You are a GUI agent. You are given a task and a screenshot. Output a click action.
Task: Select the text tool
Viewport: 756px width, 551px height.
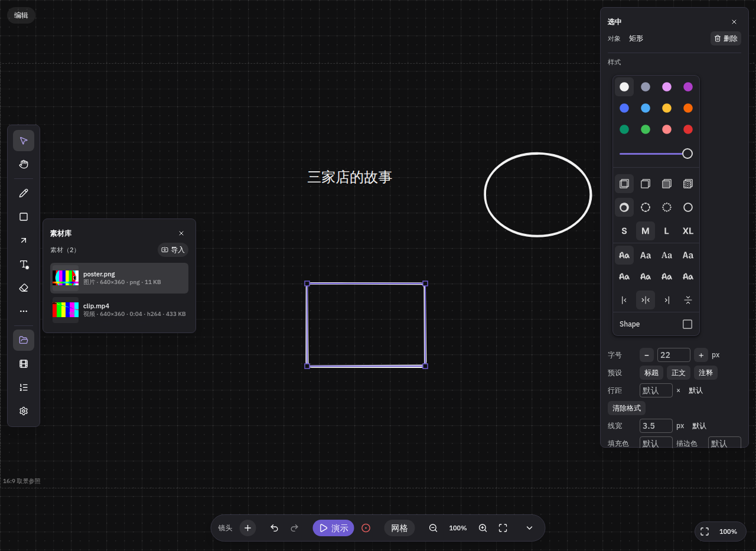point(24,264)
